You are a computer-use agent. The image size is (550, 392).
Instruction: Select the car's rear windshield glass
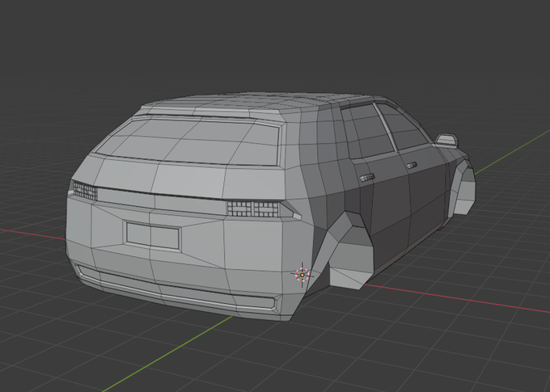[x=189, y=142]
